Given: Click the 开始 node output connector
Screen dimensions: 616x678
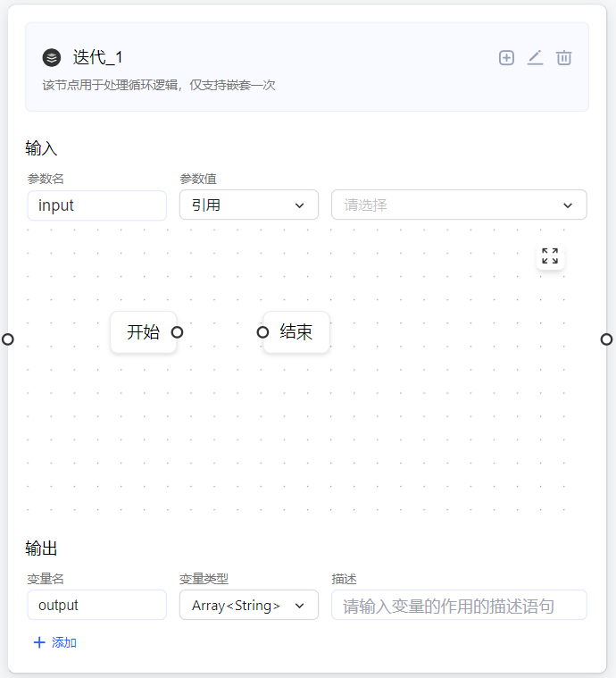Looking at the screenshot, I should click(178, 332).
